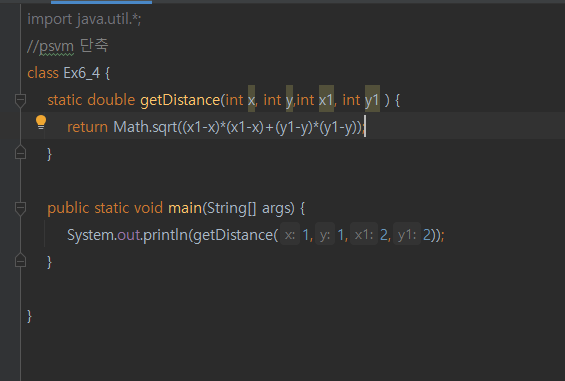Click highlighted y1 parameter in method signature
565x381 pixels.
[x=372, y=99]
